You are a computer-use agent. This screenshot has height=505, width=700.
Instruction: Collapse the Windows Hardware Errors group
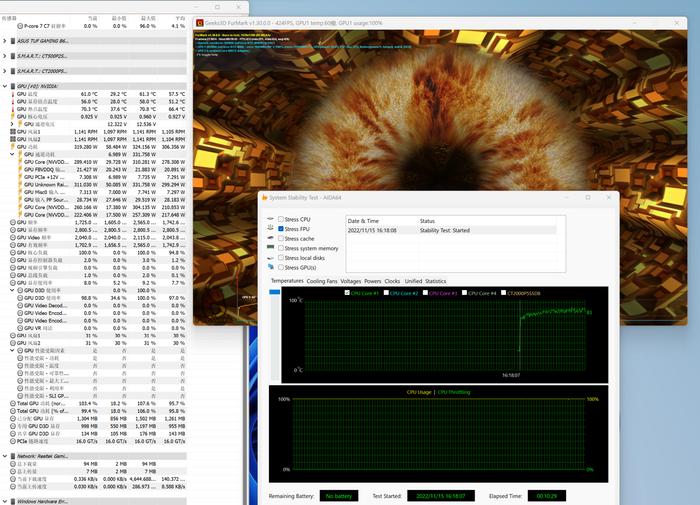pyautogui.click(x=5, y=501)
